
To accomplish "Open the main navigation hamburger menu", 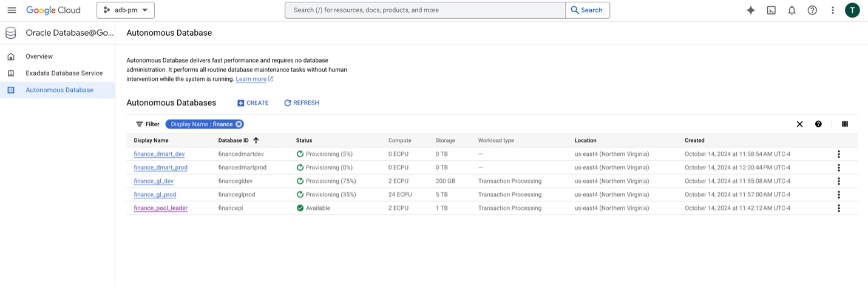I will (12, 10).
